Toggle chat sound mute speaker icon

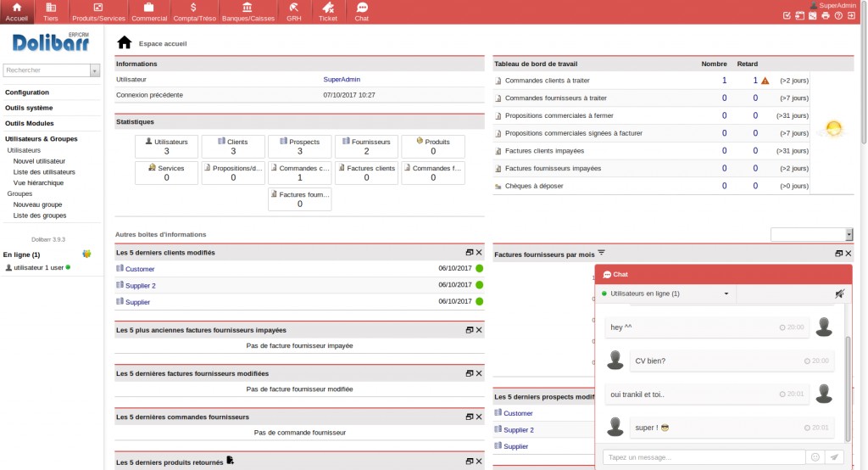coord(839,294)
